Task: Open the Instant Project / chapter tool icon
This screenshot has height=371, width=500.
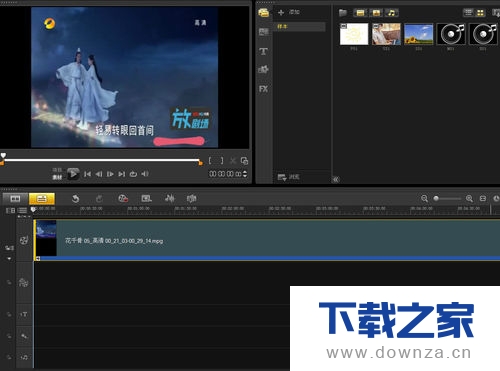Action: (x=146, y=199)
